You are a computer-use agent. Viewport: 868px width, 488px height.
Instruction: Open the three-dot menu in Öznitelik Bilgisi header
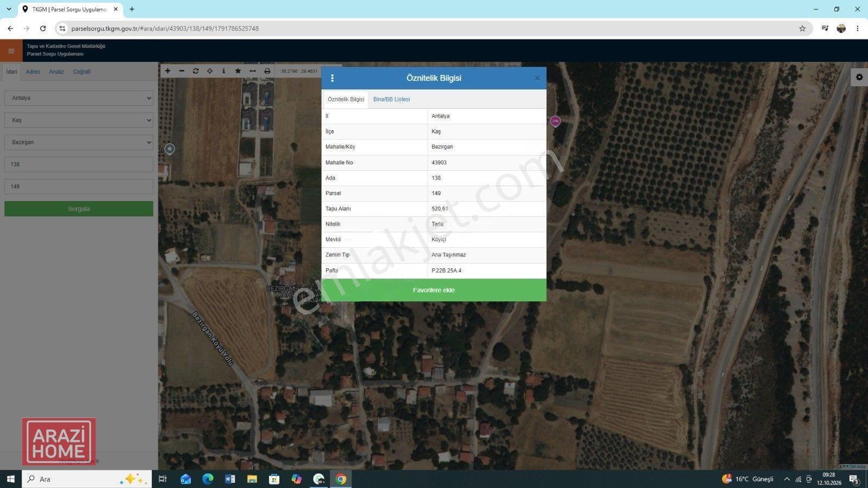click(333, 78)
